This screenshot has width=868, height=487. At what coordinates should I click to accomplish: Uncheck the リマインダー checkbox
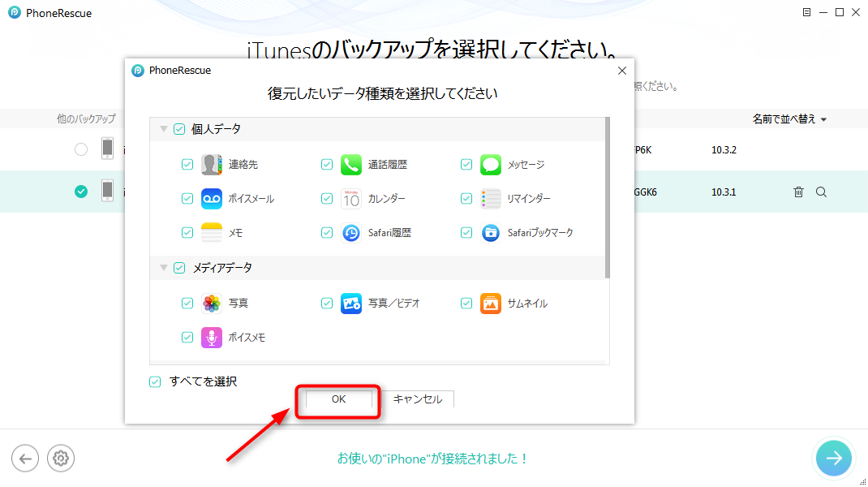pyautogui.click(x=466, y=198)
